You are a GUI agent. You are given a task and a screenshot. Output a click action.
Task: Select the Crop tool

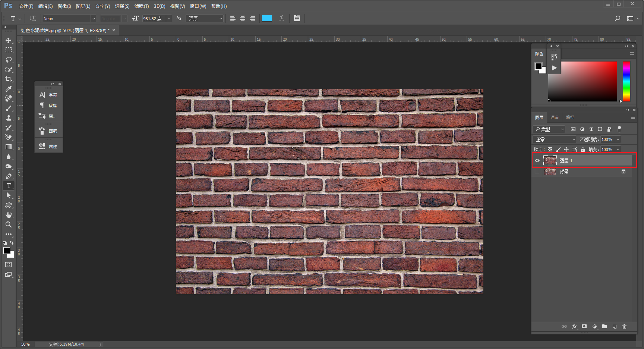coord(9,79)
